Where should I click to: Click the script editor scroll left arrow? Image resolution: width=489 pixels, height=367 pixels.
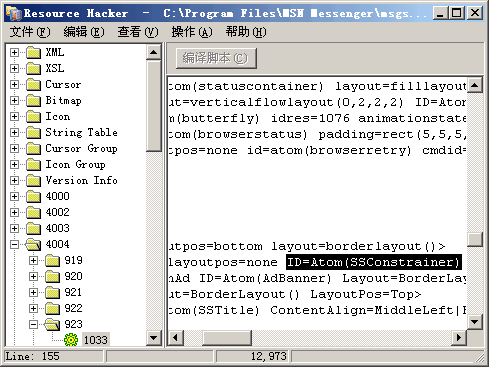[176, 338]
